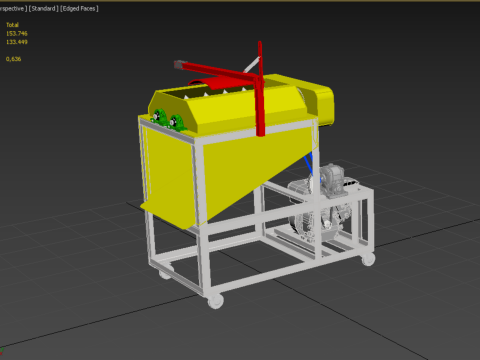Select the rear right caster wheel
Screen dimensions: 480x360
point(368,259)
